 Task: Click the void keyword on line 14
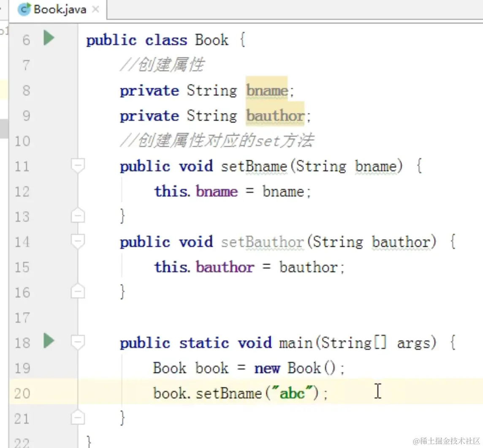[196, 242]
